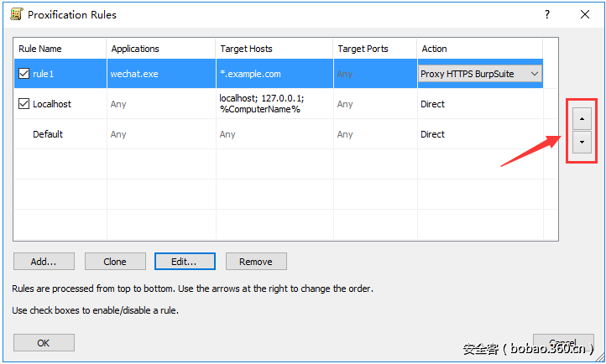Open the Edit... rule button
606x364 pixels.
[185, 262]
